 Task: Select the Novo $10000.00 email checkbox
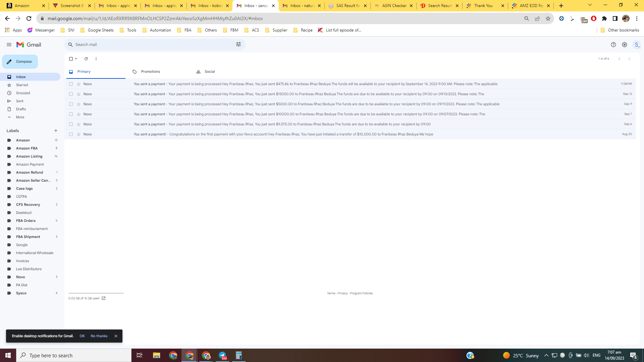tap(71, 114)
